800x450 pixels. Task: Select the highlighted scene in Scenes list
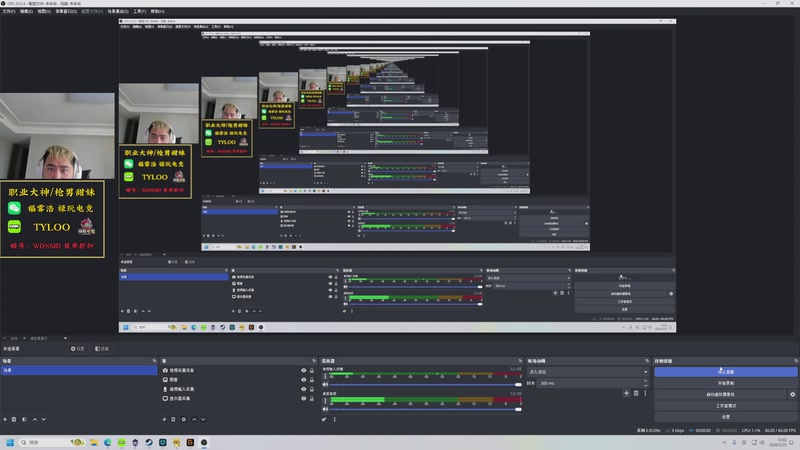coord(79,370)
